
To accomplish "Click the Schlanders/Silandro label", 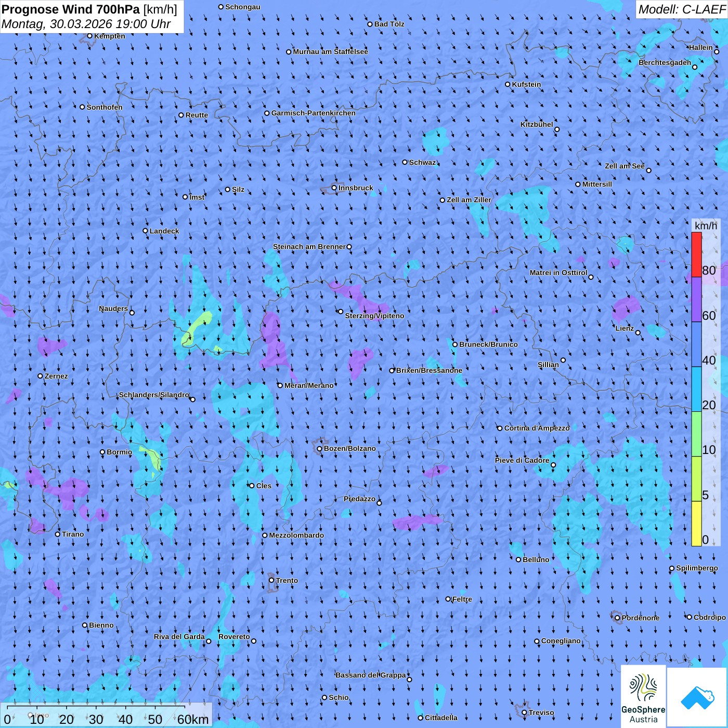I will point(154,395).
